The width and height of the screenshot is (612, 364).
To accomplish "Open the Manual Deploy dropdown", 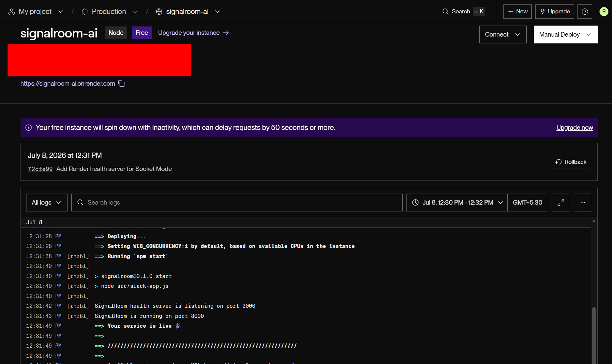I will point(565,34).
